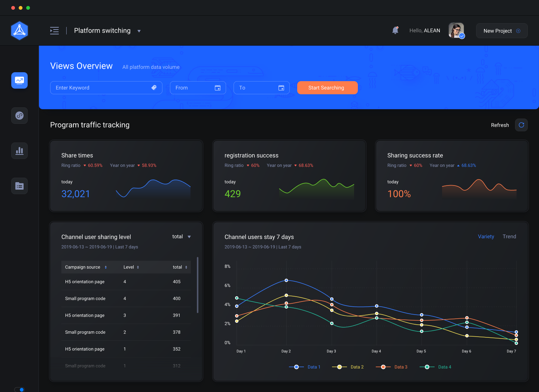Screen dimensions: 539x392
Task: Click the Platform switching title
Action: (x=102, y=31)
